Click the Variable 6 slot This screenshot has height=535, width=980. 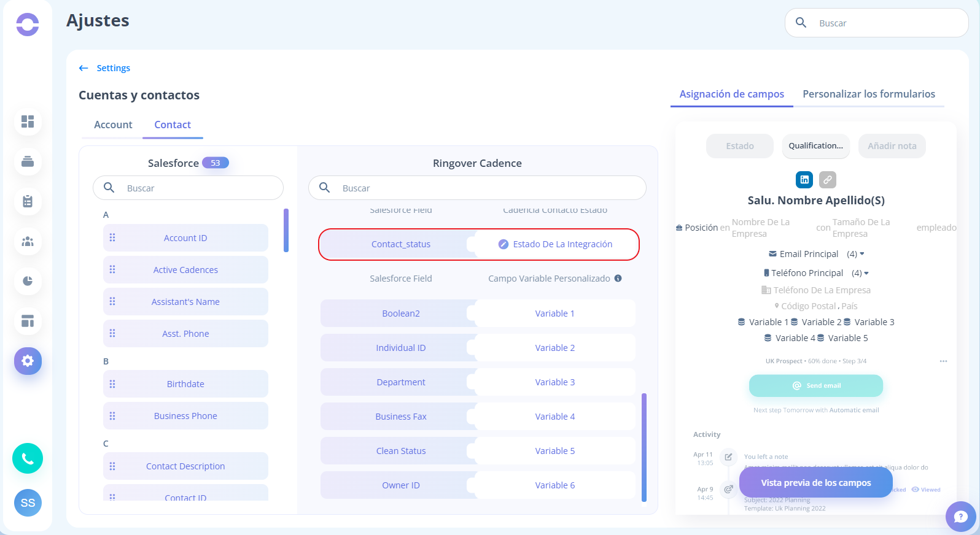[x=555, y=485]
